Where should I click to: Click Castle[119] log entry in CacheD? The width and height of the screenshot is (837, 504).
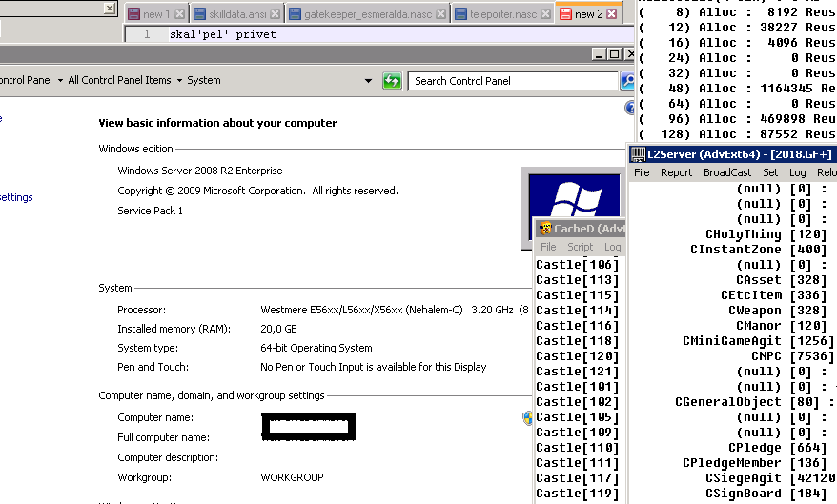click(578, 494)
